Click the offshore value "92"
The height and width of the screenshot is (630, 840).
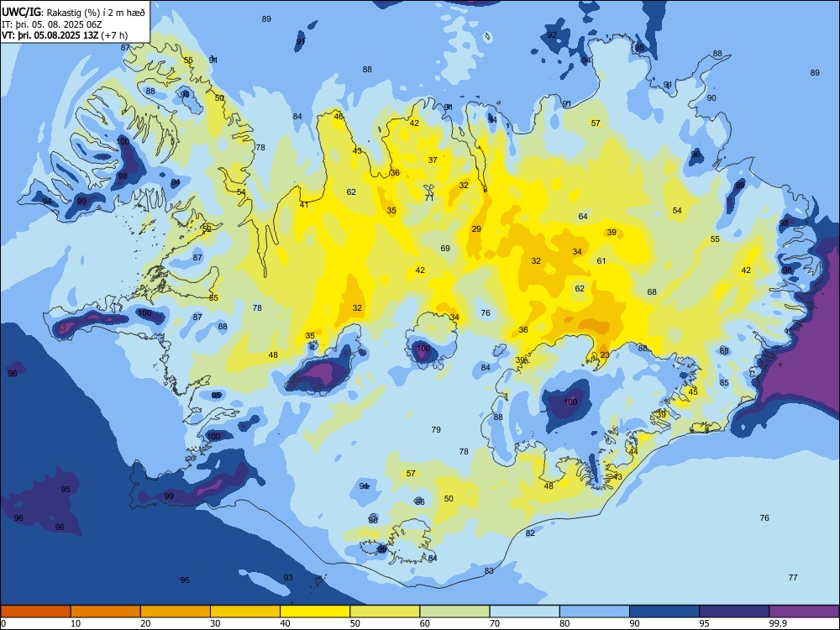pos(552,34)
